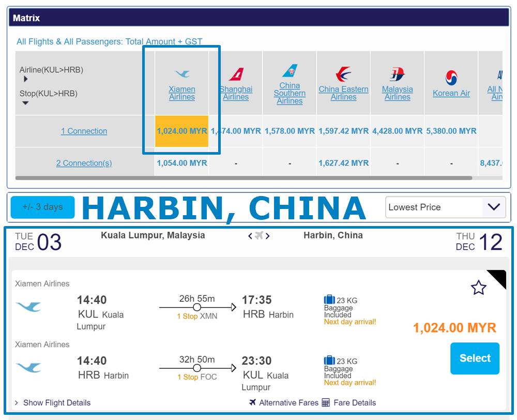Click the orange 1,024.00 MYR total price
Image resolution: width=517 pixels, height=420 pixels.
click(x=454, y=327)
